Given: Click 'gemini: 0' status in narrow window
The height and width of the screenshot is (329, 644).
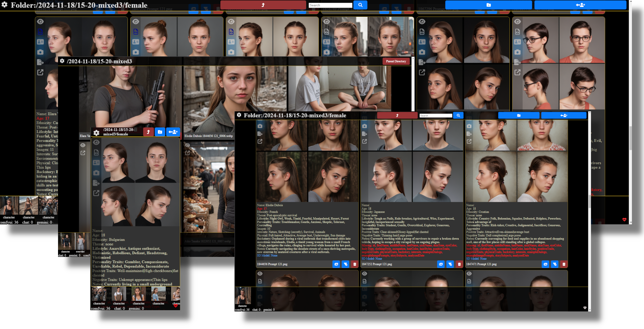Looking at the screenshot, I should pyautogui.click(x=136, y=309).
